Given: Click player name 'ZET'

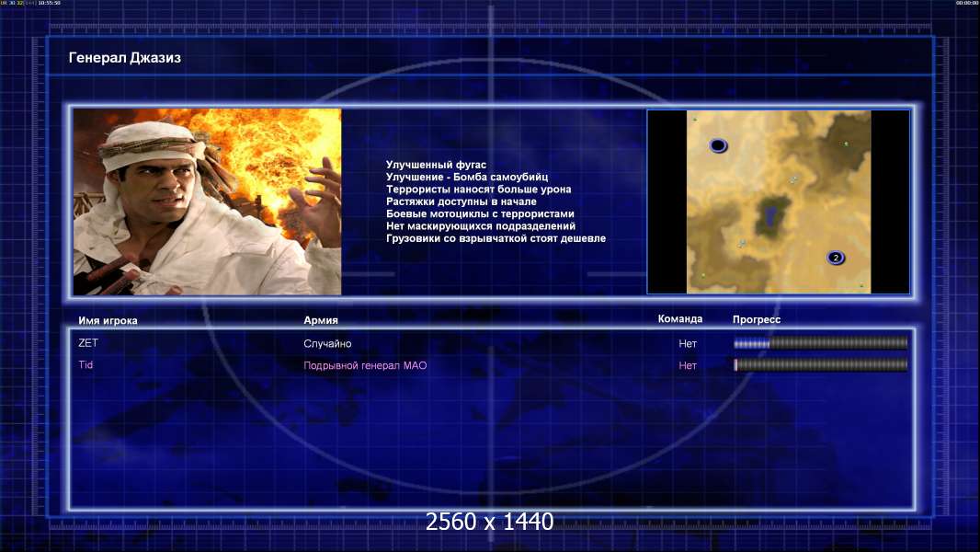Looking at the screenshot, I should coord(88,342).
